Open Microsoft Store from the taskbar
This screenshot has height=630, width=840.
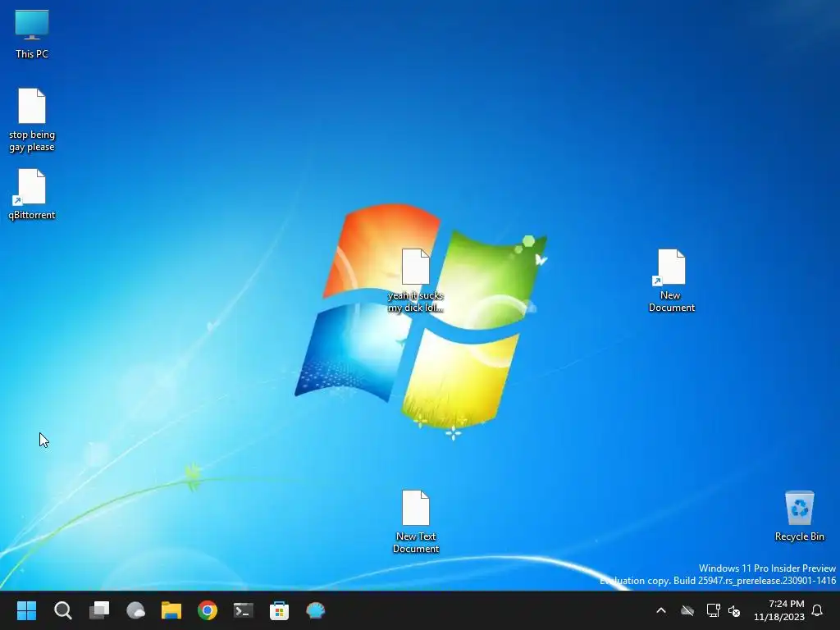coord(279,610)
